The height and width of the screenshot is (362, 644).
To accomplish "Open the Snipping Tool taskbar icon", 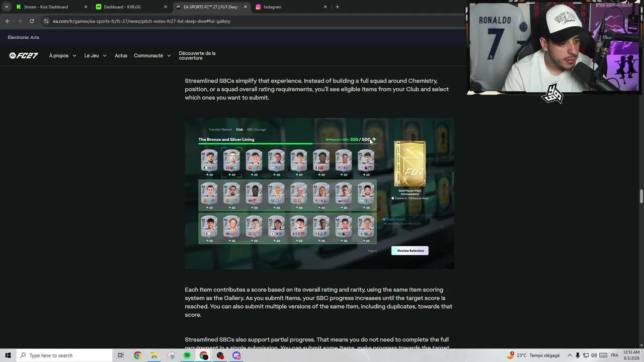I will 171,355.
